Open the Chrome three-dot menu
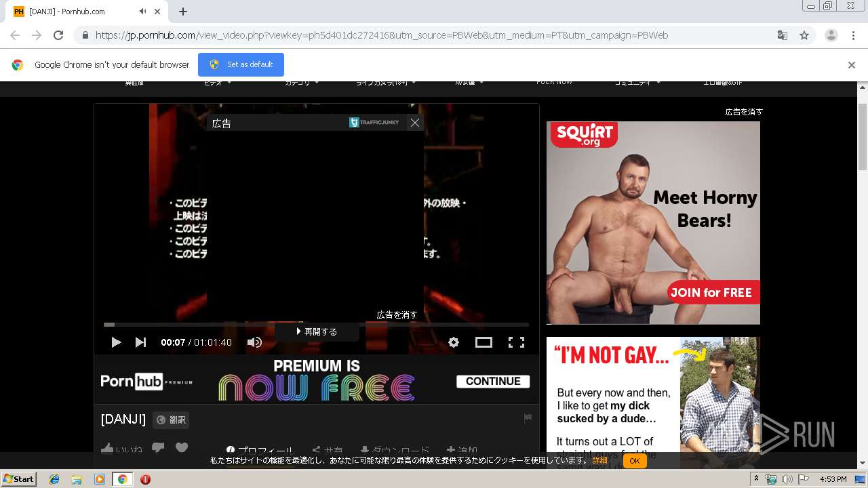Screen dimensions: 868x488 click(x=853, y=35)
